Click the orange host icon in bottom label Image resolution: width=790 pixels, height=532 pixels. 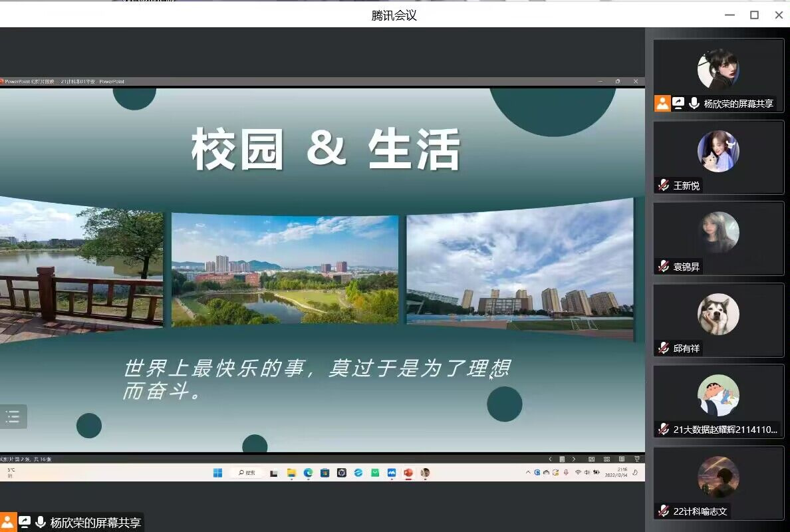click(x=8, y=522)
